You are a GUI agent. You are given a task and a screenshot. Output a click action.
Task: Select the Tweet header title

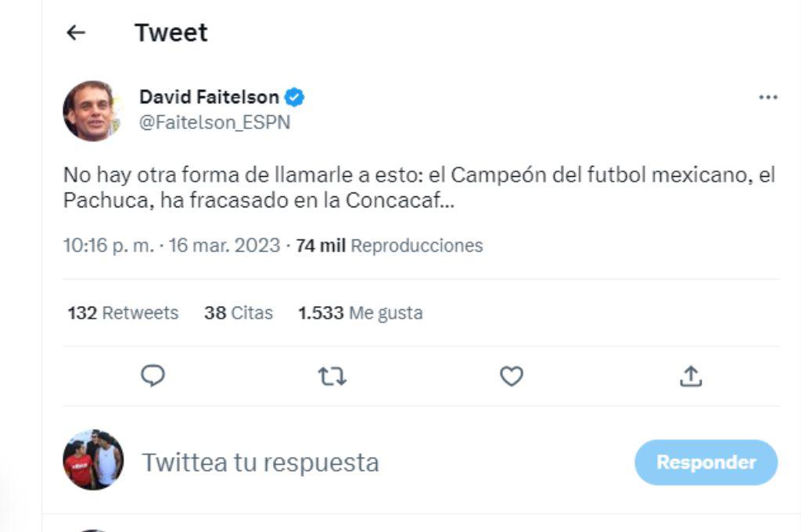[171, 32]
